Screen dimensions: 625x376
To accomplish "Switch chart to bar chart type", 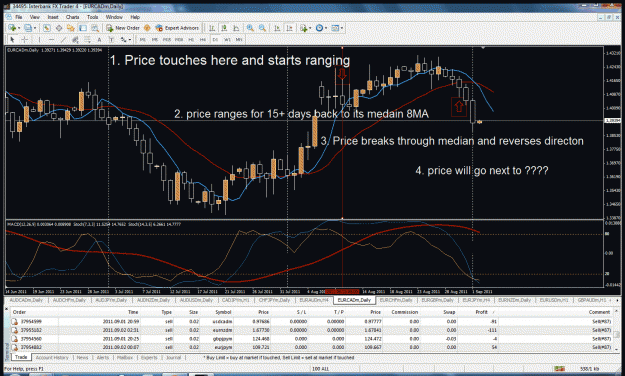I will click(x=212, y=28).
